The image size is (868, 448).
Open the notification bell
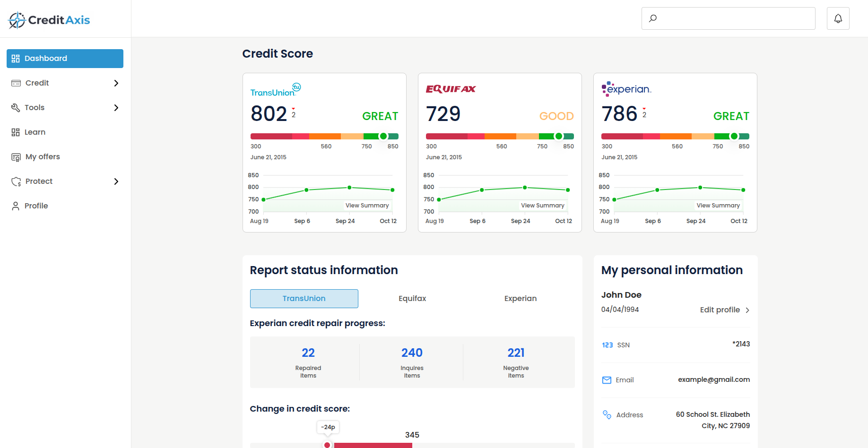click(838, 18)
